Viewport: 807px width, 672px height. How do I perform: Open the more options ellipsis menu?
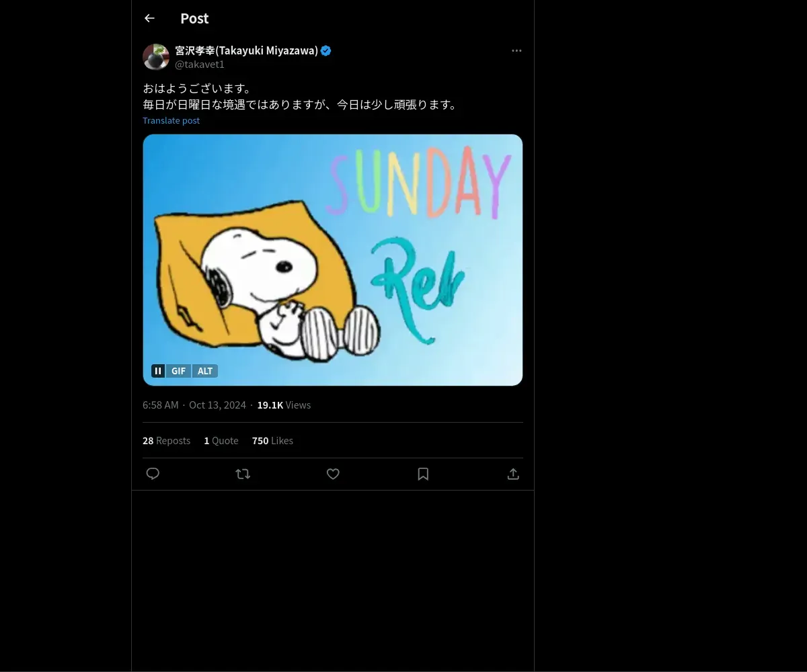point(516,50)
